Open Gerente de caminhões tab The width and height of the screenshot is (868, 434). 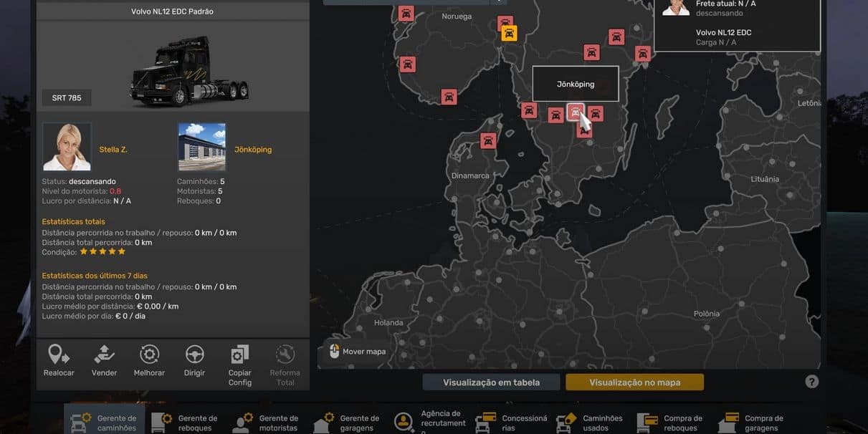point(105,423)
